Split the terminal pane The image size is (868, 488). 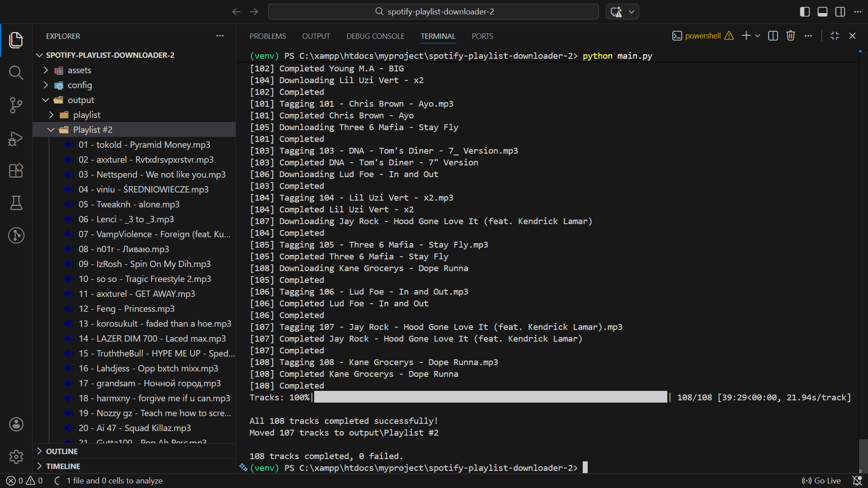tap(773, 36)
